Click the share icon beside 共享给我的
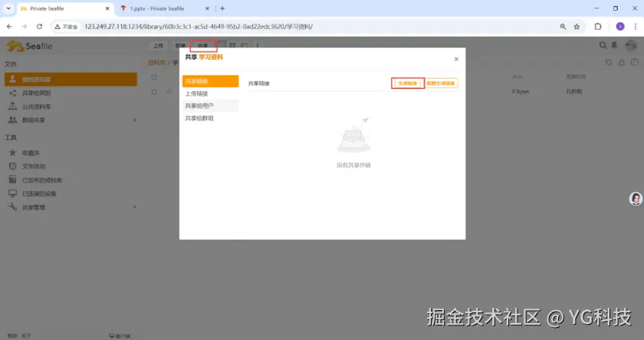The height and width of the screenshot is (340, 644). click(13, 93)
